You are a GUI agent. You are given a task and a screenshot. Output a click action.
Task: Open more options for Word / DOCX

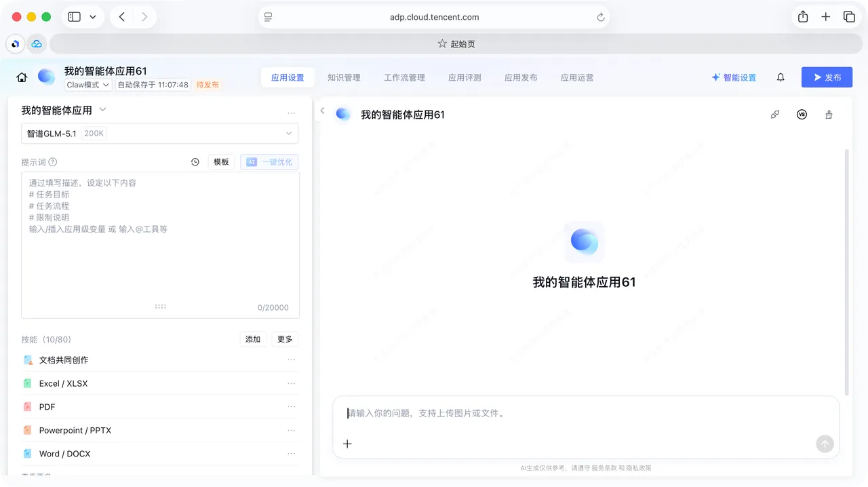click(292, 454)
